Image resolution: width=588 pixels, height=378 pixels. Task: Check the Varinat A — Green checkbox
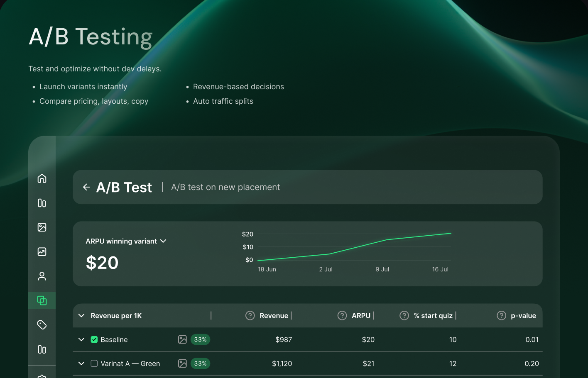[x=94, y=363]
